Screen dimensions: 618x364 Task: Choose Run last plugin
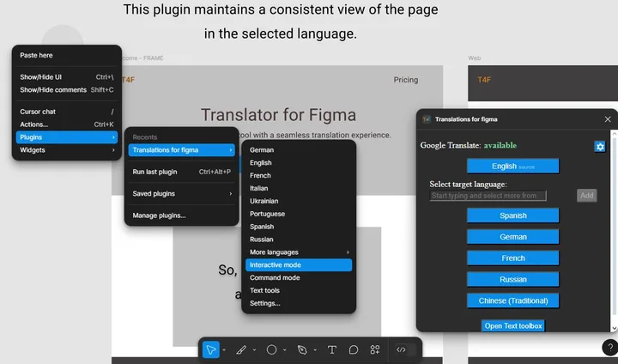tap(181, 172)
